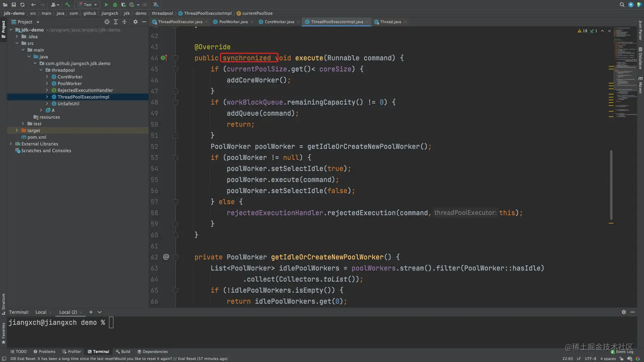Click the Translate icon in toolbar

point(156,5)
